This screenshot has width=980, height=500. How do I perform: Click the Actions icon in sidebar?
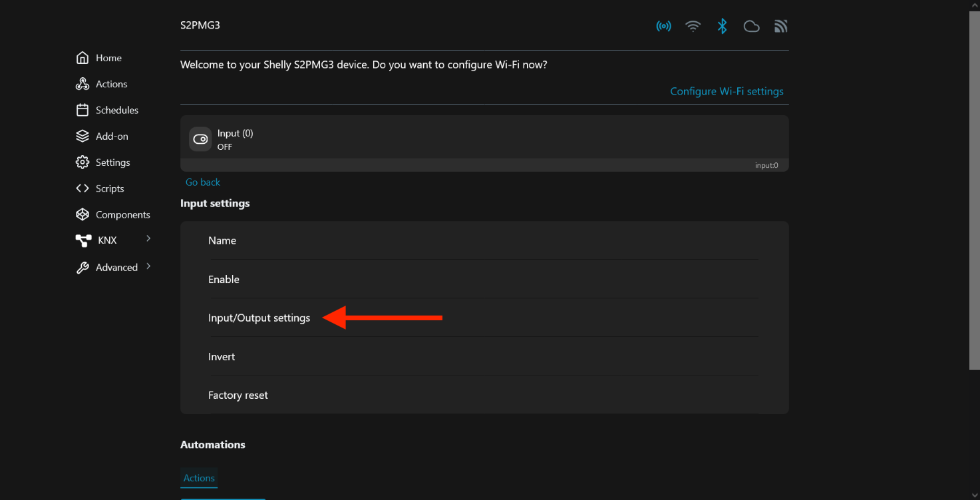82,84
